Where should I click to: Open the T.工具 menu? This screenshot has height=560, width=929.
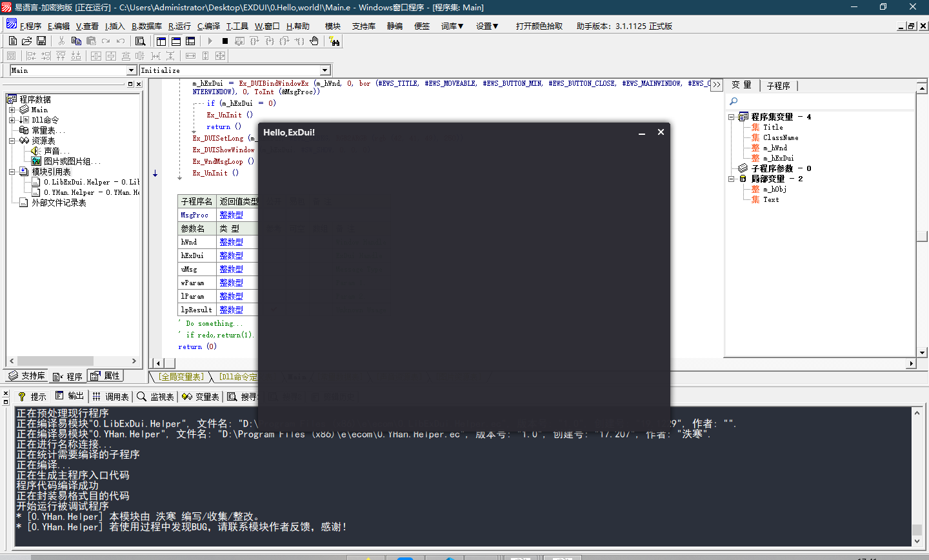(x=237, y=26)
